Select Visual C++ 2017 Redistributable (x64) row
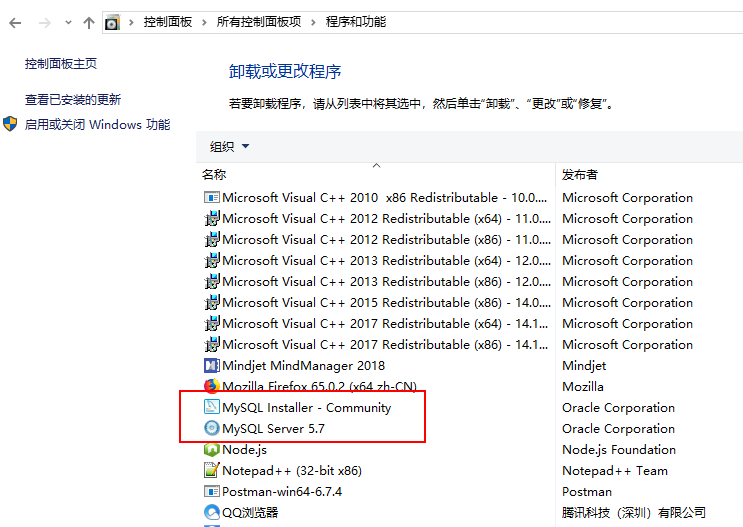The image size is (743, 527). click(385, 324)
